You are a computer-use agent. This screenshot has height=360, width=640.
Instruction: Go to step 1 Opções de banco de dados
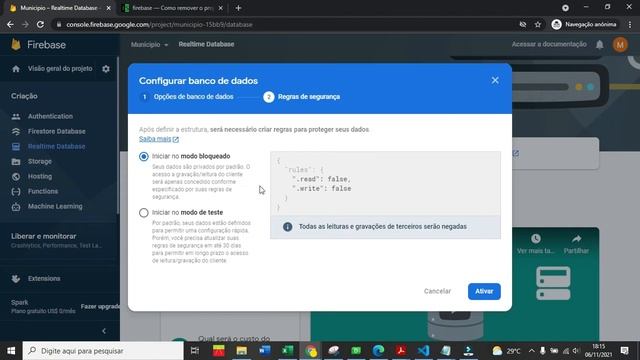[x=186, y=97]
